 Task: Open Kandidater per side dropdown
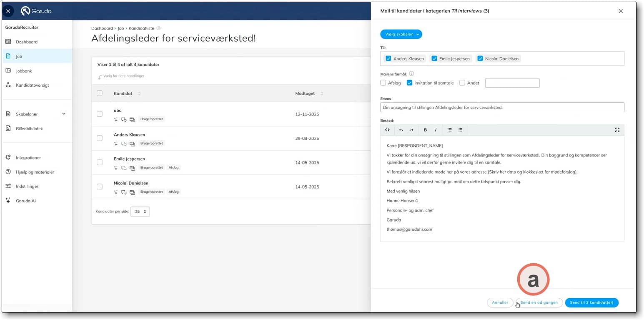pos(140,212)
